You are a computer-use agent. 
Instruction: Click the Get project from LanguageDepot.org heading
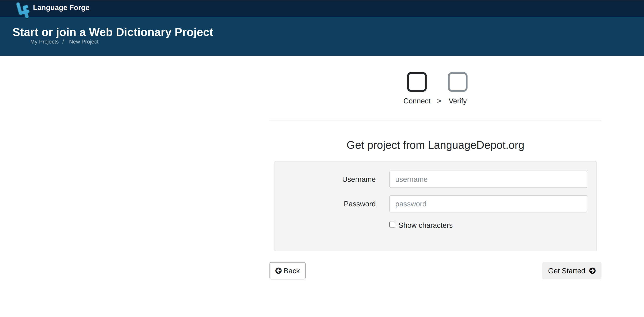point(435,145)
